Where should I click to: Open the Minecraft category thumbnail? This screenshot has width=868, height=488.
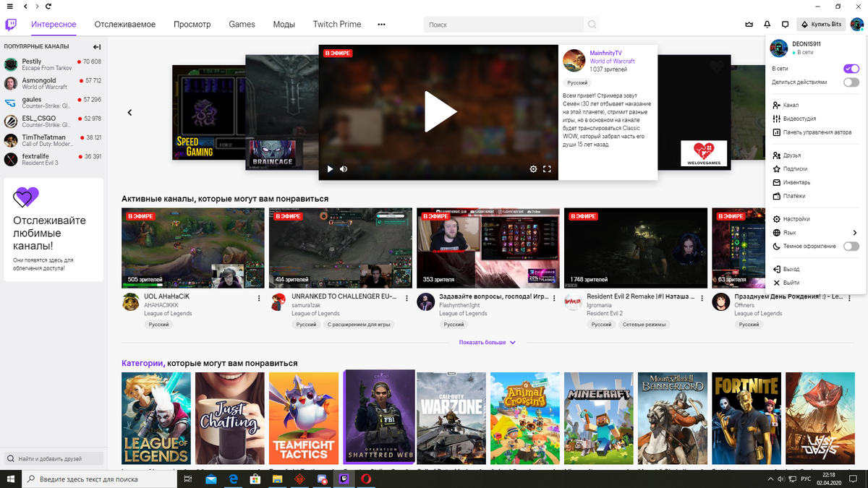pos(599,418)
